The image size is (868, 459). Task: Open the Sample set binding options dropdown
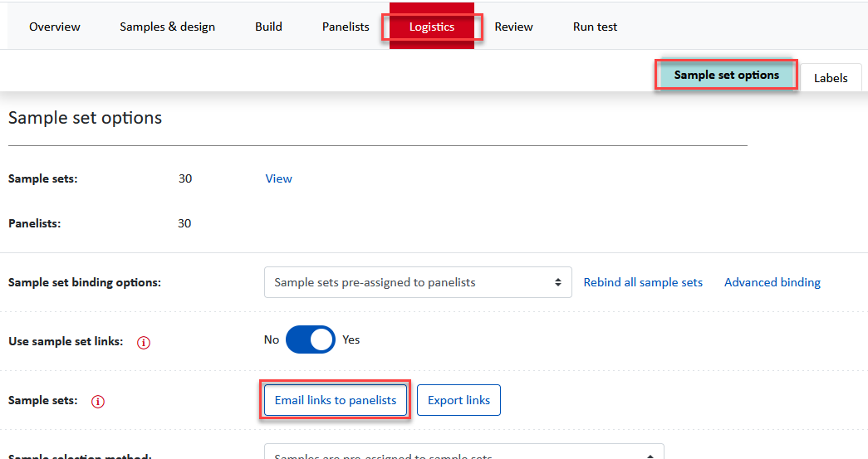click(418, 282)
